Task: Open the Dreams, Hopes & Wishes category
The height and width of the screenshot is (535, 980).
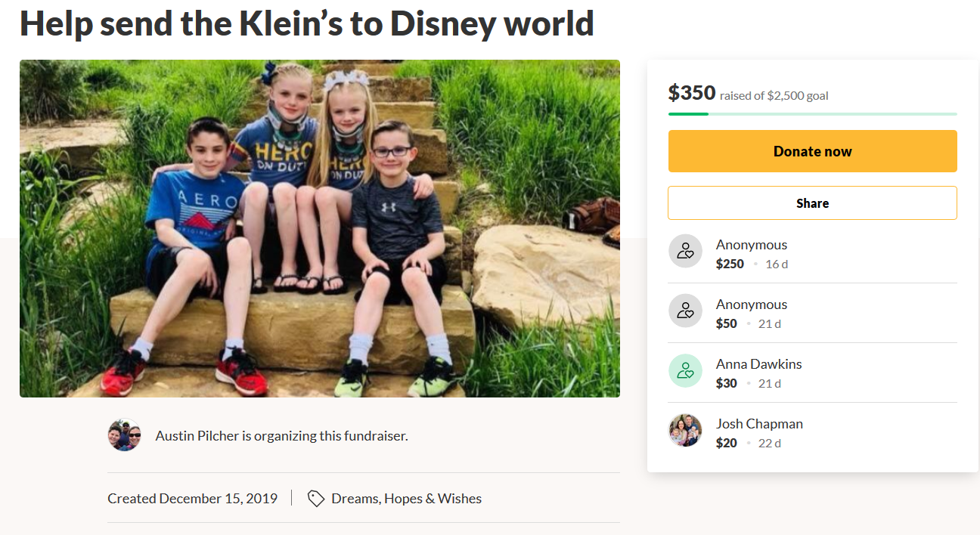Action: (406, 499)
